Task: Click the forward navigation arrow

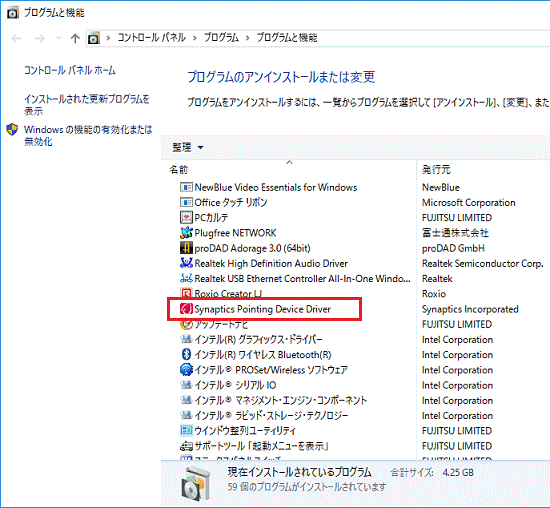Action: click(40, 38)
